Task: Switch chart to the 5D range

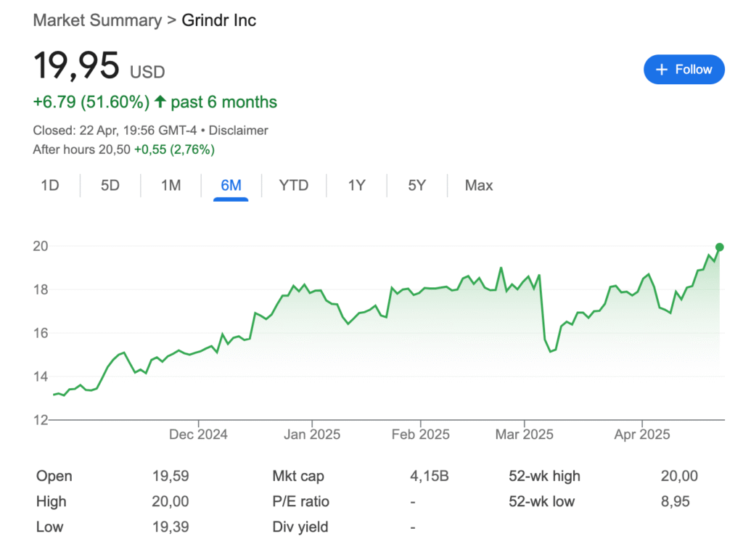Action: tap(110, 185)
